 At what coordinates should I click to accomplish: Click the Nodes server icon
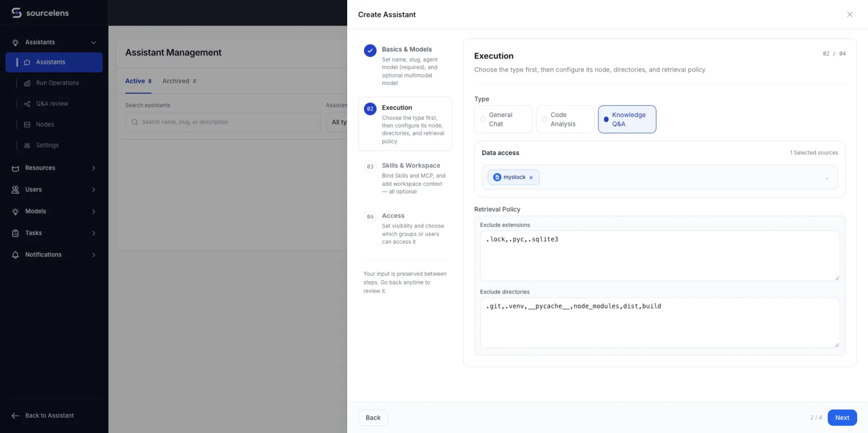pyautogui.click(x=27, y=125)
